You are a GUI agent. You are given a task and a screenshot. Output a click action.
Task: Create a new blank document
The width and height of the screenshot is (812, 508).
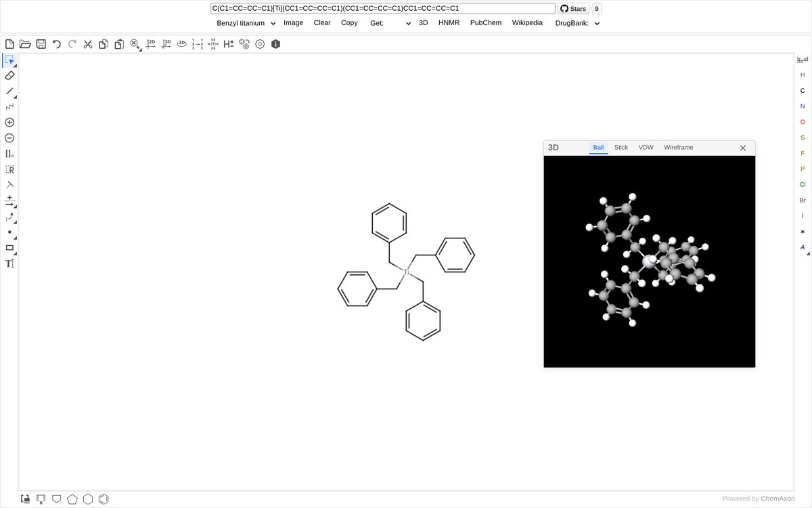9,44
